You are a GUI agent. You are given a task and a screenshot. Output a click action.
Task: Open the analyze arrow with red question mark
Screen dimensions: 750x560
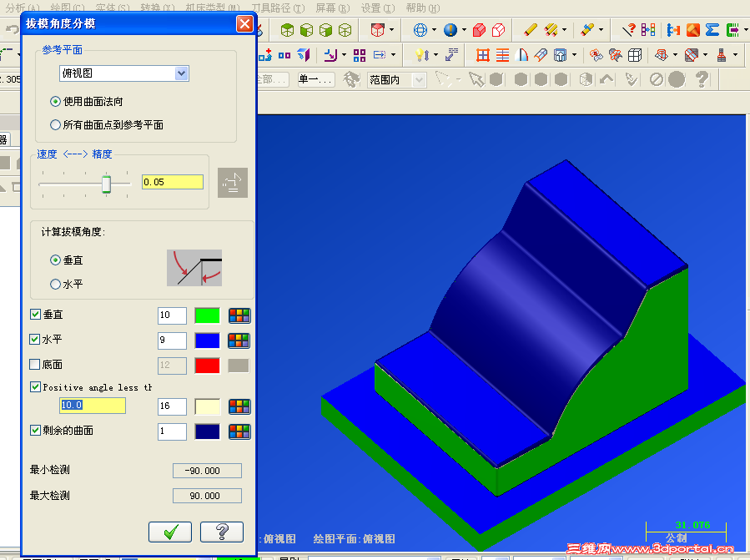pos(628,30)
